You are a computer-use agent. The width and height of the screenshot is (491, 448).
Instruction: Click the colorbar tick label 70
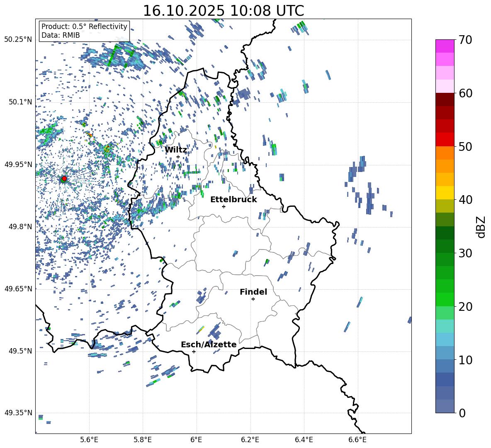[466, 40]
